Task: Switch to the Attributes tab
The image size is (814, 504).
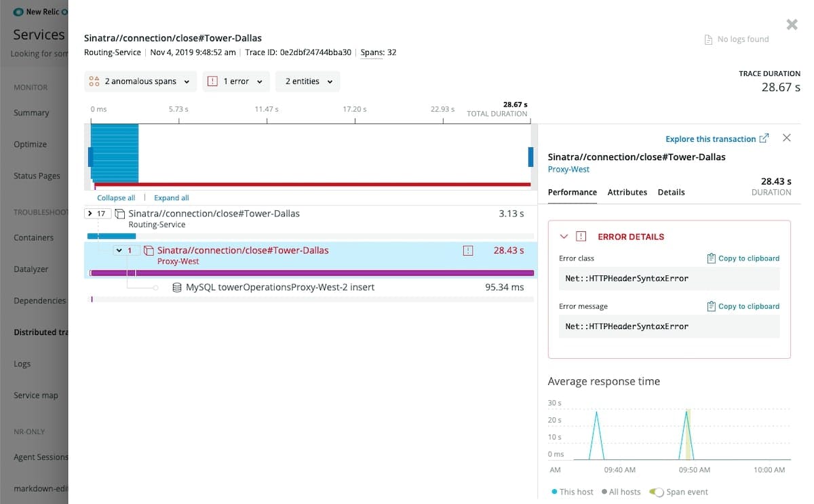Action: coord(627,193)
